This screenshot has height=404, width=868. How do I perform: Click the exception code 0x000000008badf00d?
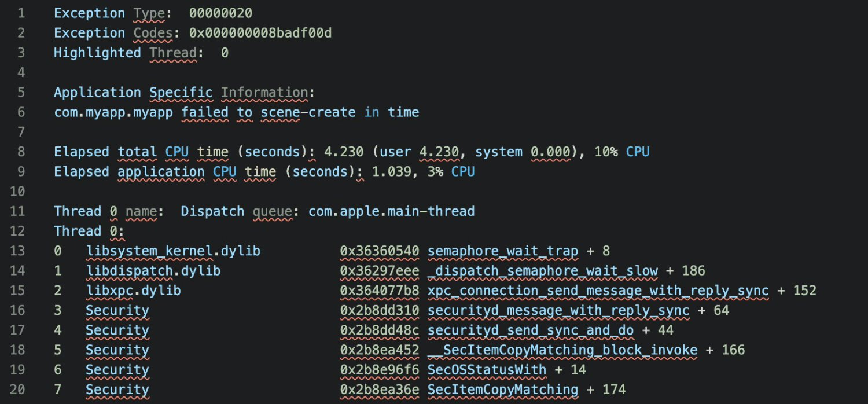click(260, 32)
